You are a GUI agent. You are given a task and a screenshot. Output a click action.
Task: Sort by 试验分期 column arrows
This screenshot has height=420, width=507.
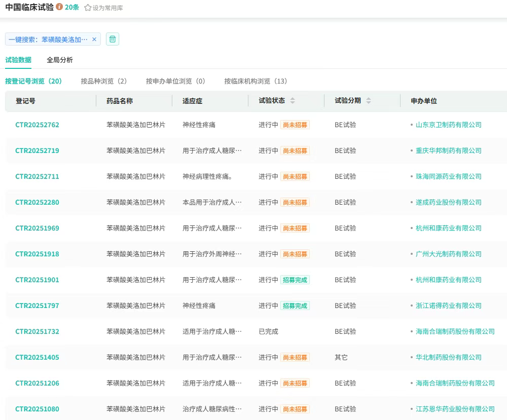[x=369, y=101]
